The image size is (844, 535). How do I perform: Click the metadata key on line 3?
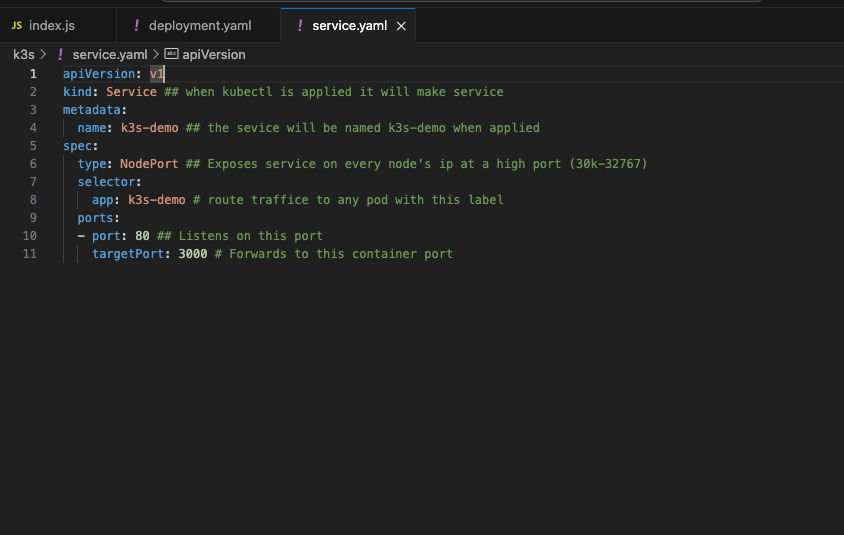(x=91, y=110)
